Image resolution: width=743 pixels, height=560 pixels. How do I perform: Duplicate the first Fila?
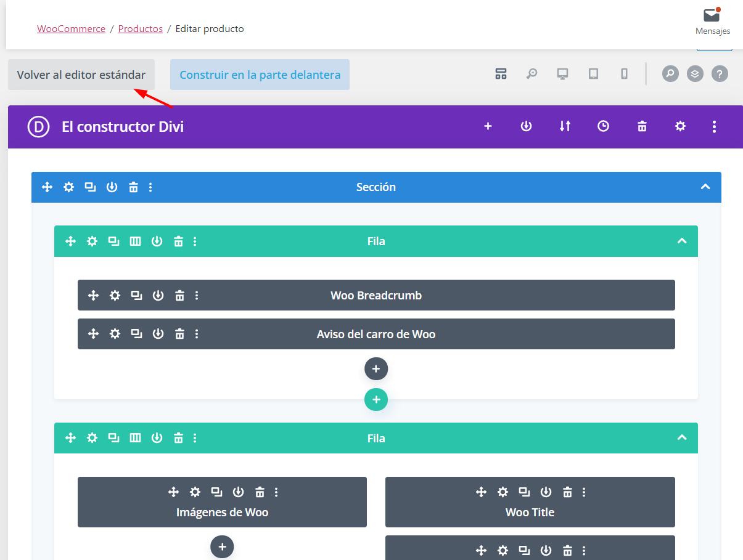[x=113, y=241]
